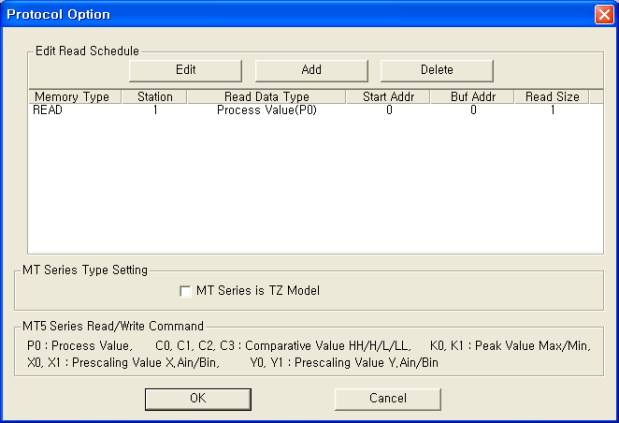Click the Start Addr value 0 cell
Image resolution: width=619 pixels, height=423 pixels.
389,110
